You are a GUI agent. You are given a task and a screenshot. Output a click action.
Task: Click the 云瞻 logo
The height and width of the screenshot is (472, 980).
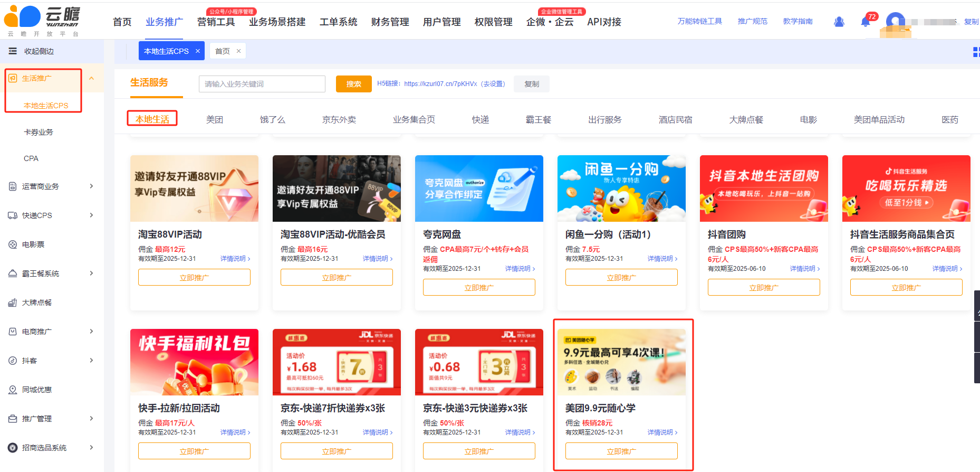(42, 20)
